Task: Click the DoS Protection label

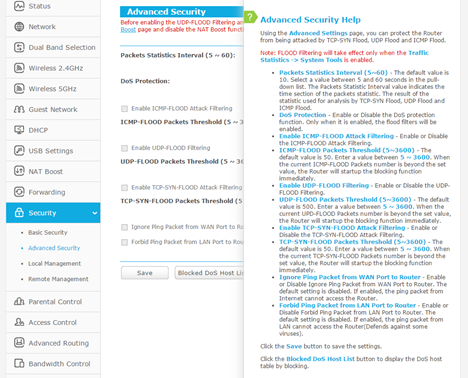Action: click(x=145, y=81)
